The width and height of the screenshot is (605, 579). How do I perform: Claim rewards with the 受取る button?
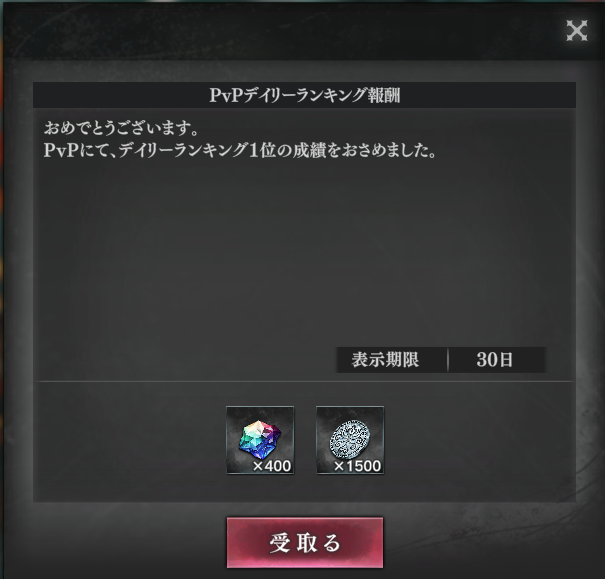pyautogui.click(x=305, y=543)
